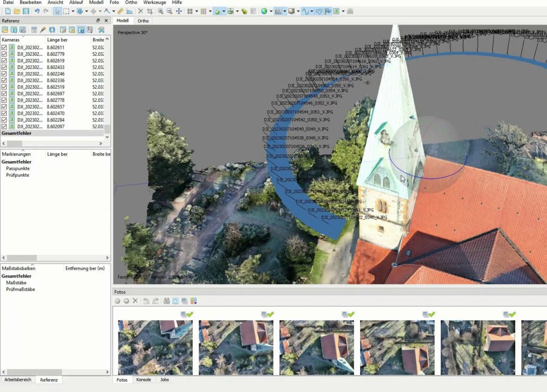Select the first photo thumbnail in Fotos

coord(155,346)
